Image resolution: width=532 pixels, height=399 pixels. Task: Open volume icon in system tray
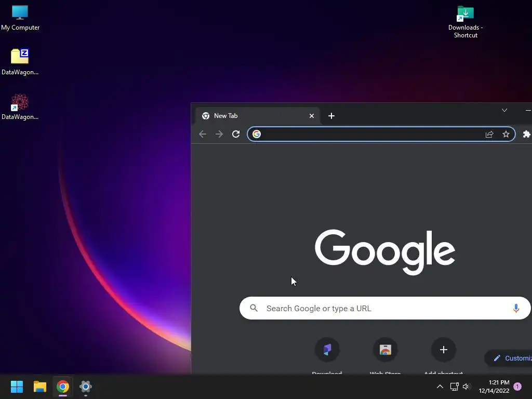click(467, 387)
